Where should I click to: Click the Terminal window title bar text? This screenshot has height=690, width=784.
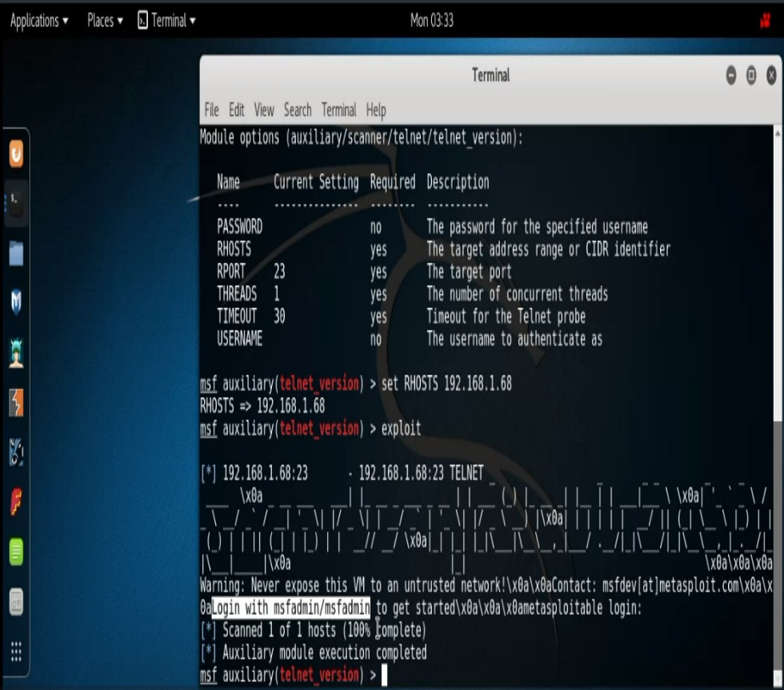491,75
